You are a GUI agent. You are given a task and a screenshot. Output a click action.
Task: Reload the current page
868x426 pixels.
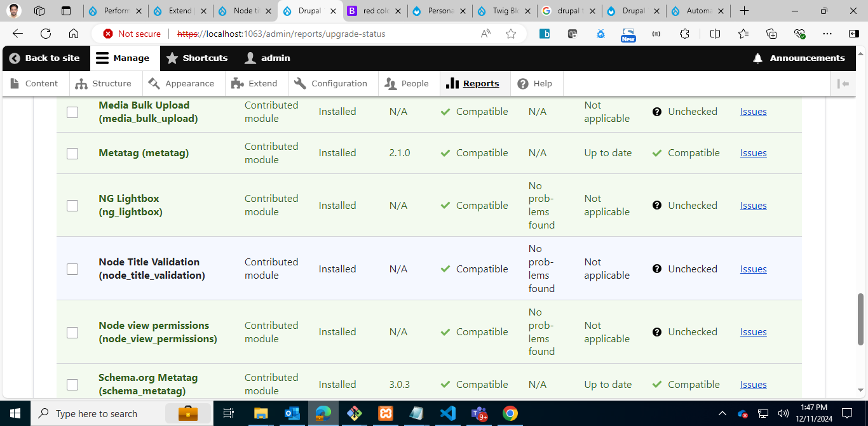pyautogui.click(x=46, y=34)
